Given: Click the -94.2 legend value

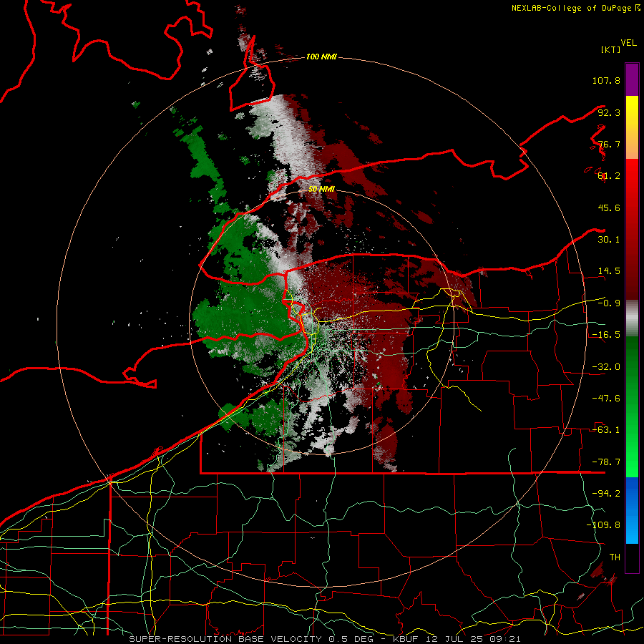Looking at the screenshot, I should pos(606,494).
